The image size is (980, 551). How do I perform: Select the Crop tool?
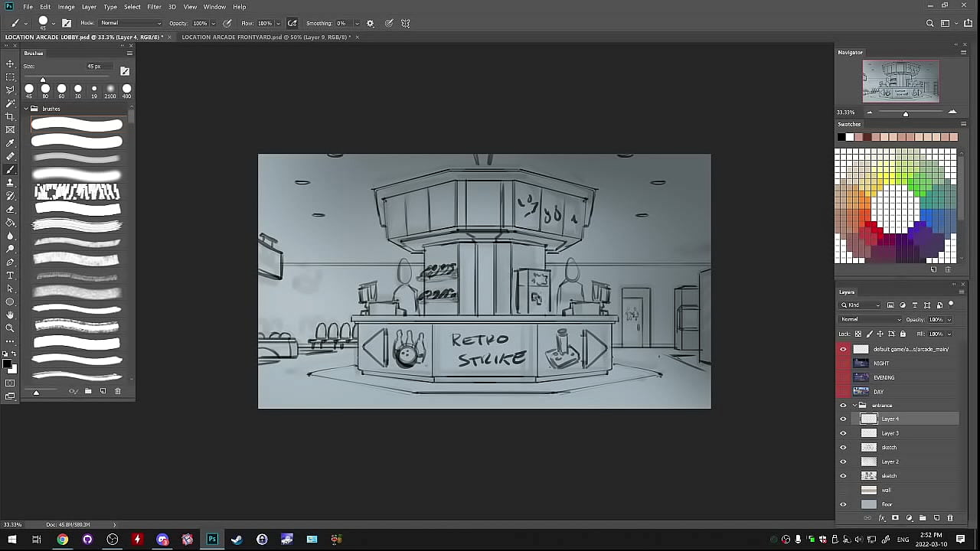[x=10, y=116]
